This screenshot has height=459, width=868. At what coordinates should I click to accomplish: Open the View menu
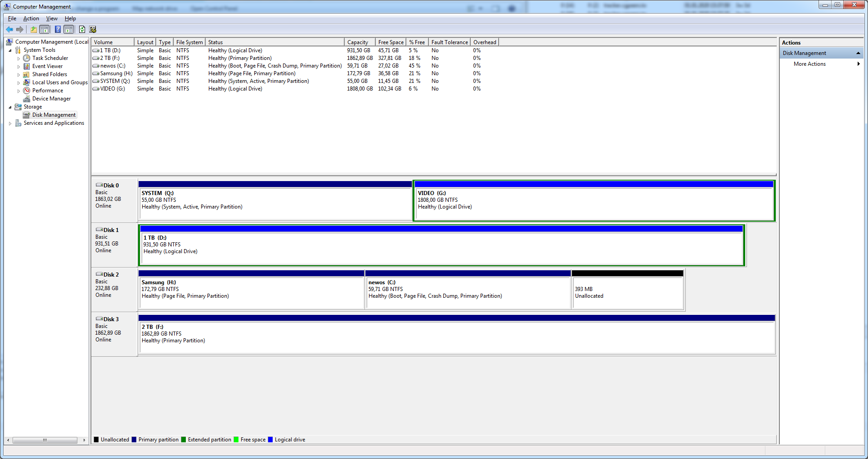(x=52, y=18)
